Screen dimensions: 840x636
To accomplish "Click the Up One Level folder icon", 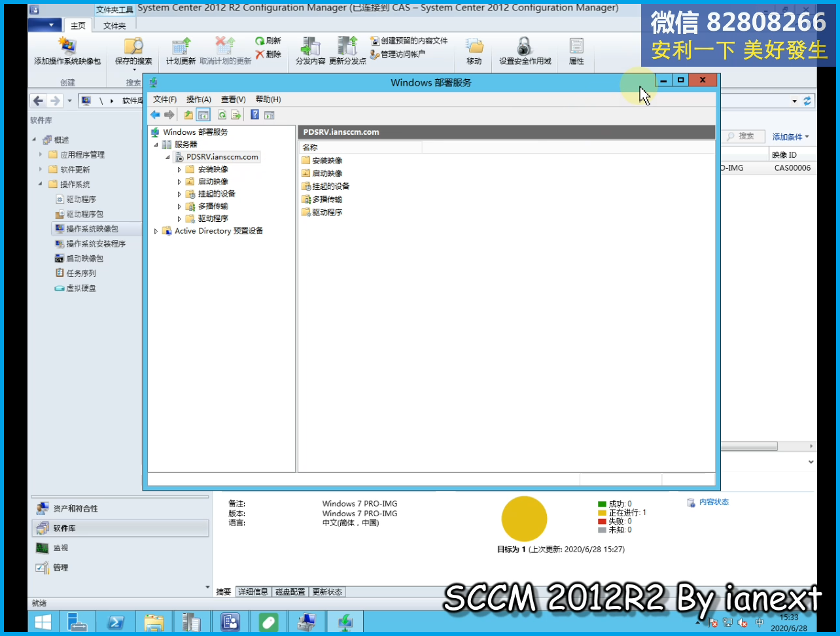I will (x=188, y=115).
